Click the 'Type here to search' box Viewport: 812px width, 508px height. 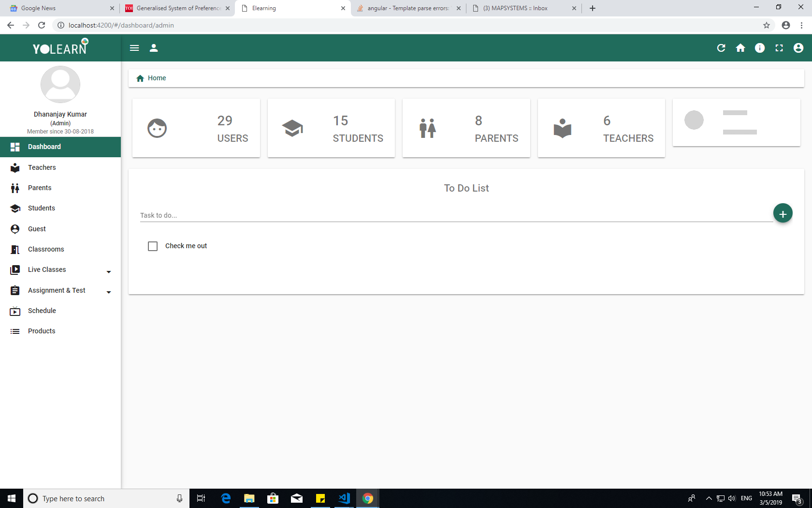tap(106, 498)
